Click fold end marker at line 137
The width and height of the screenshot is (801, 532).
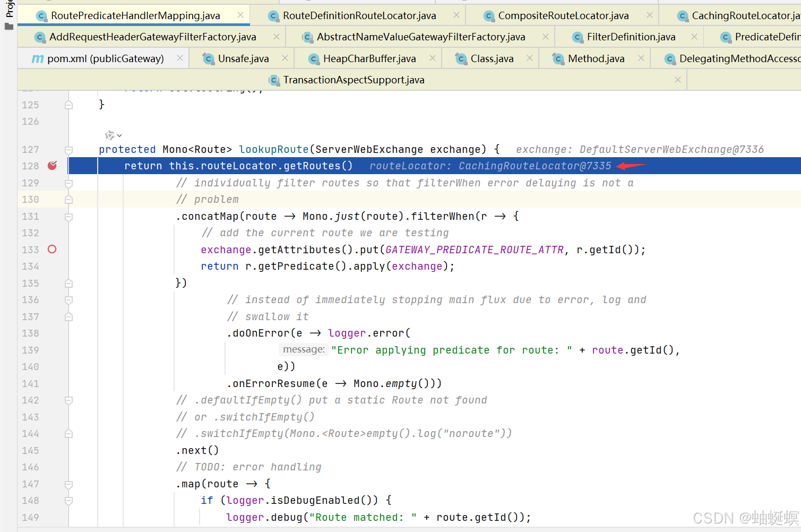click(x=68, y=317)
